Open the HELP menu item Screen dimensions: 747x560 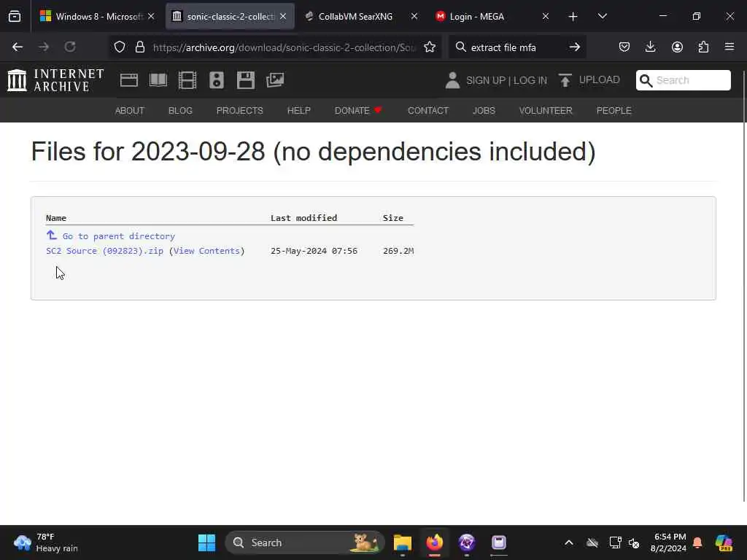click(298, 111)
